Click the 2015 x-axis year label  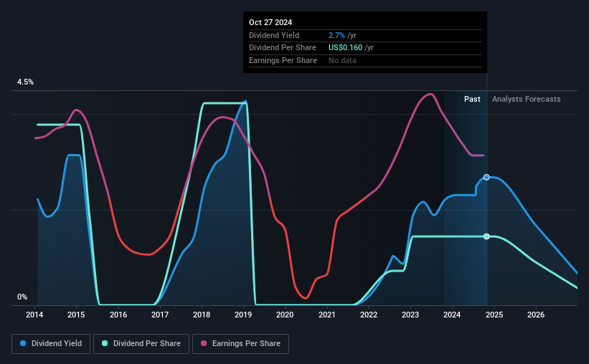[x=76, y=315]
